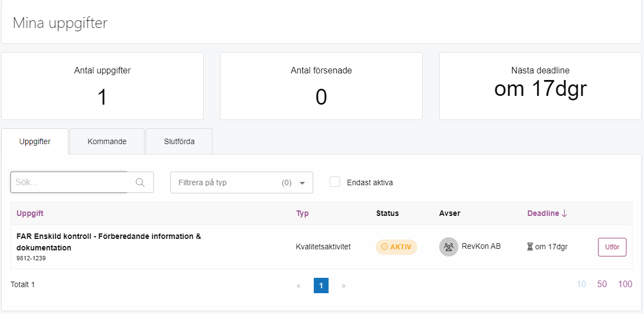Sort by the Uppgift column header
The image size is (644, 314).
coord(30,213)
